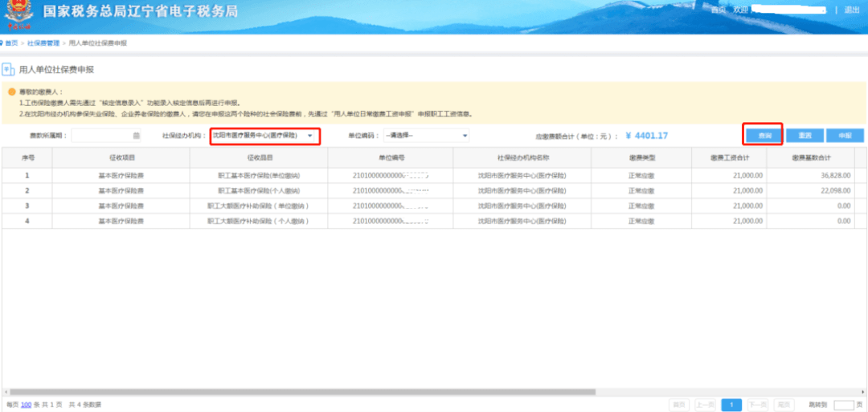The image size is (868, 412).
Task: Click 退出 in the top header
Action: [x=851, y=10]
